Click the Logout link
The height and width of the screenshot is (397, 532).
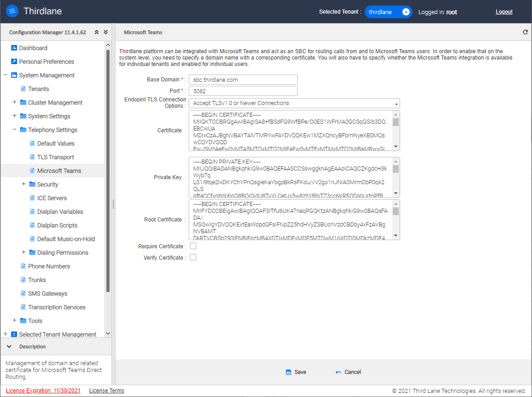pyautogui.click(x=504, y=12)
